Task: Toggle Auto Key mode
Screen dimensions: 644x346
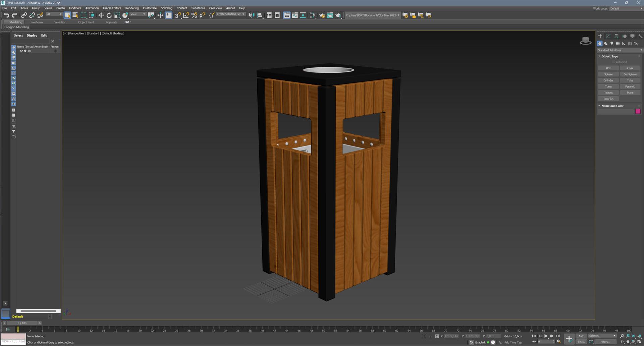Action: pyautogui.click(x=581, y=336)
